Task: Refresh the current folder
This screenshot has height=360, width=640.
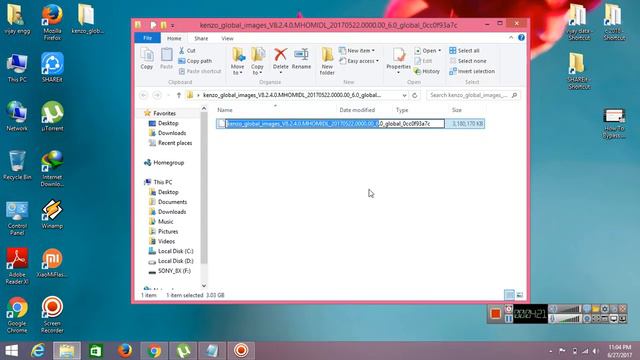Action: (415, 95)
